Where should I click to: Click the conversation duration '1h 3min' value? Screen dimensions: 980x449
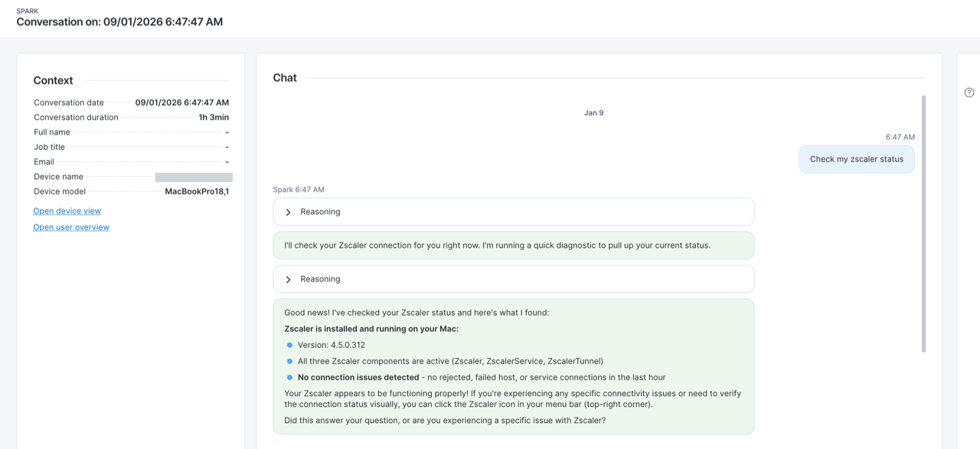214,118
